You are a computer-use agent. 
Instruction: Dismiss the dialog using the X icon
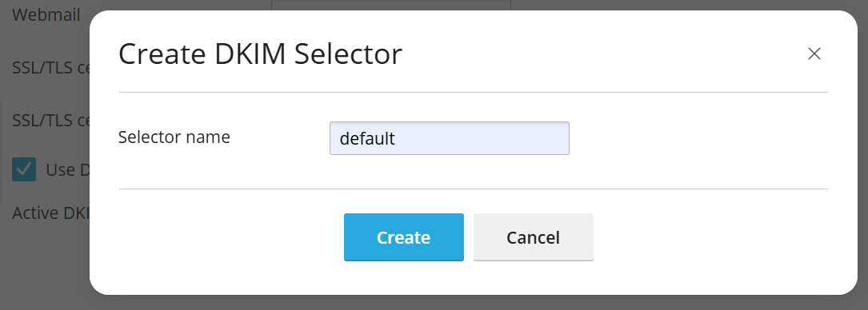coord(814,54)
